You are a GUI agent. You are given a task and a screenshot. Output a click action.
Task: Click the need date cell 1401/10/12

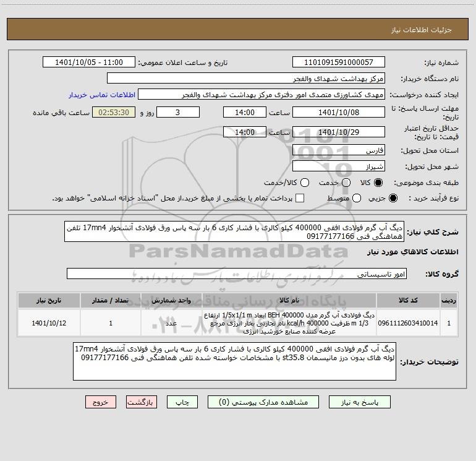pos(49,323)
